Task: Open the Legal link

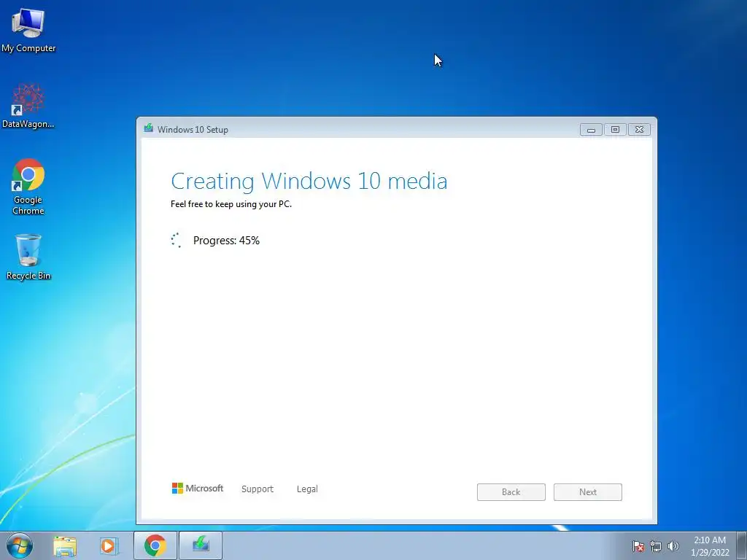Action: pos(307,489)
